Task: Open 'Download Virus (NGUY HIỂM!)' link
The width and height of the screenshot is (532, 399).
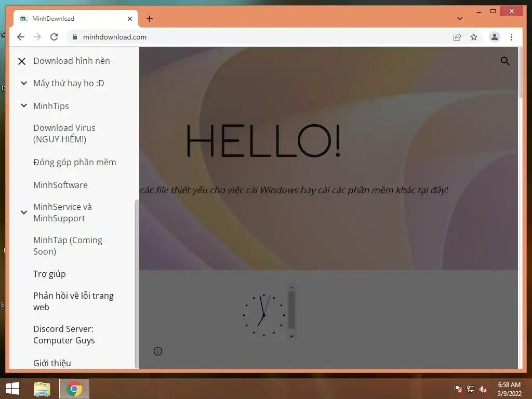Action: [x=64, y=134]
